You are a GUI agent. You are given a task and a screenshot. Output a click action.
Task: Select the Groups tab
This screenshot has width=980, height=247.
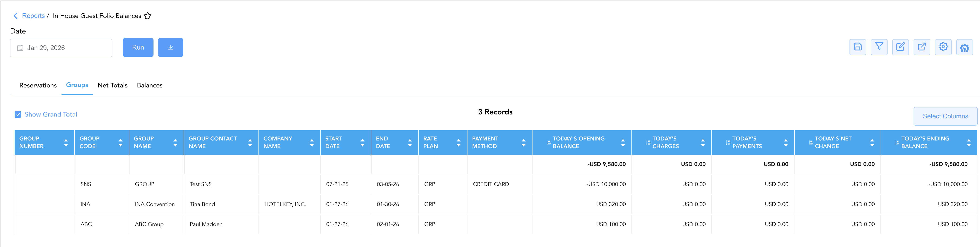click(77, 85)
